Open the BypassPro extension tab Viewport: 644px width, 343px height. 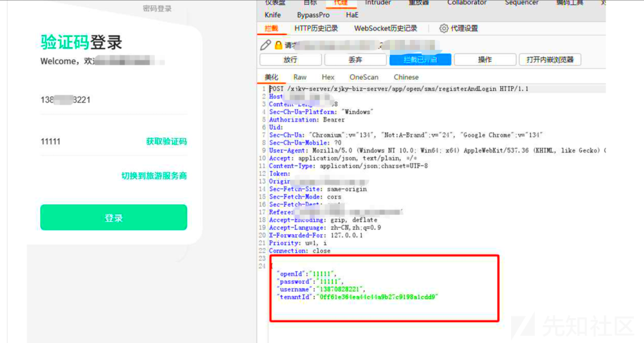click(x=313, y=15)
